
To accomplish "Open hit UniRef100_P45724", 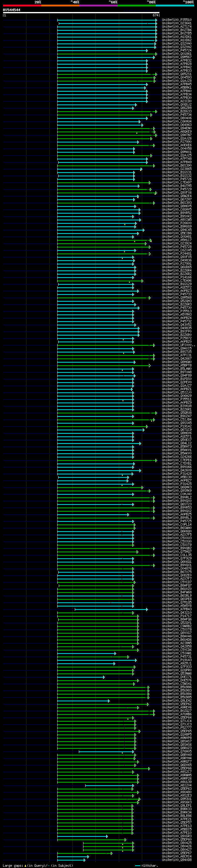I will pos(177,50).
